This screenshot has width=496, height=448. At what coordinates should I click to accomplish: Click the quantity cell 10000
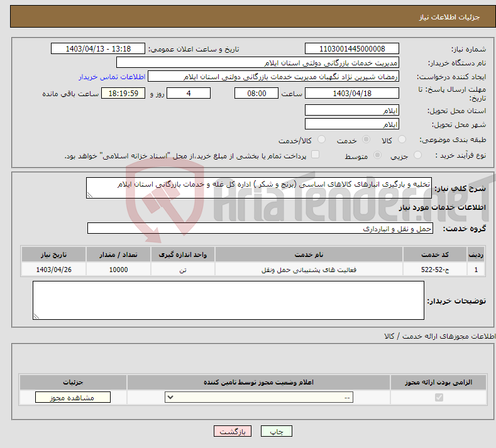pyautogui.click(x=118, y=270)
